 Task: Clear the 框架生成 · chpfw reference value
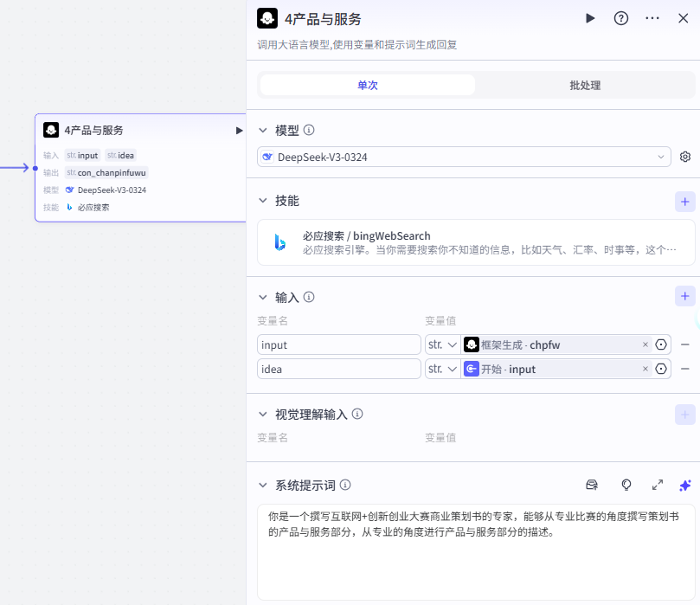click(645, 344)
